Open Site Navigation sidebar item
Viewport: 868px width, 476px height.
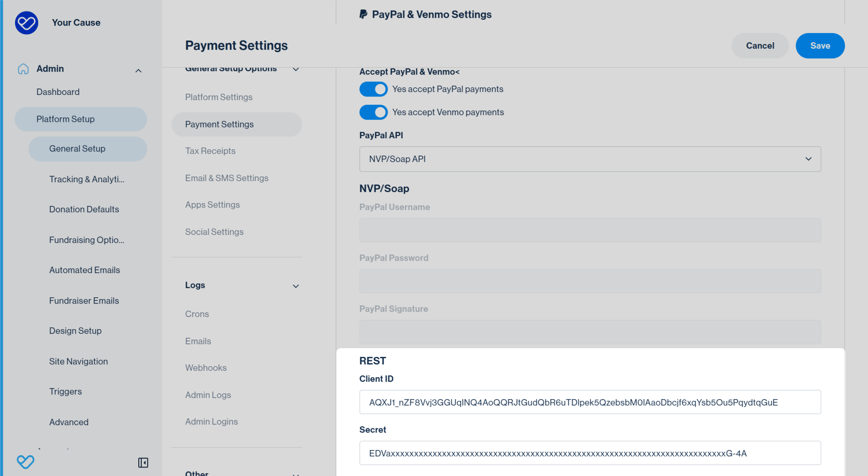79,361
